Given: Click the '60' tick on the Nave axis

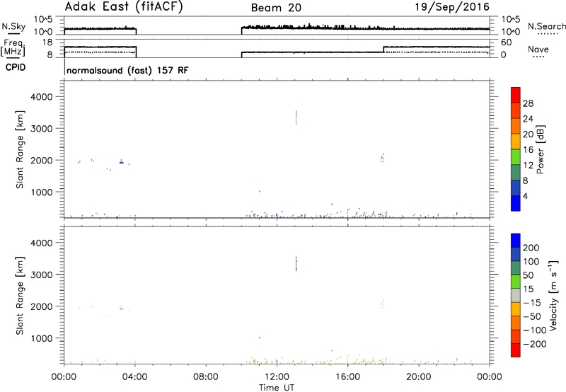Looking at the screenshot, I should click(x=507, y=42).
